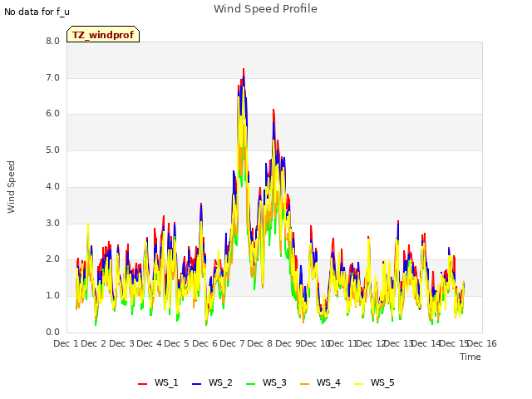This screenshot has height=399, width=532.
Task: Click the Dec 5 x-axis label
Action: (x=176, y=343)
